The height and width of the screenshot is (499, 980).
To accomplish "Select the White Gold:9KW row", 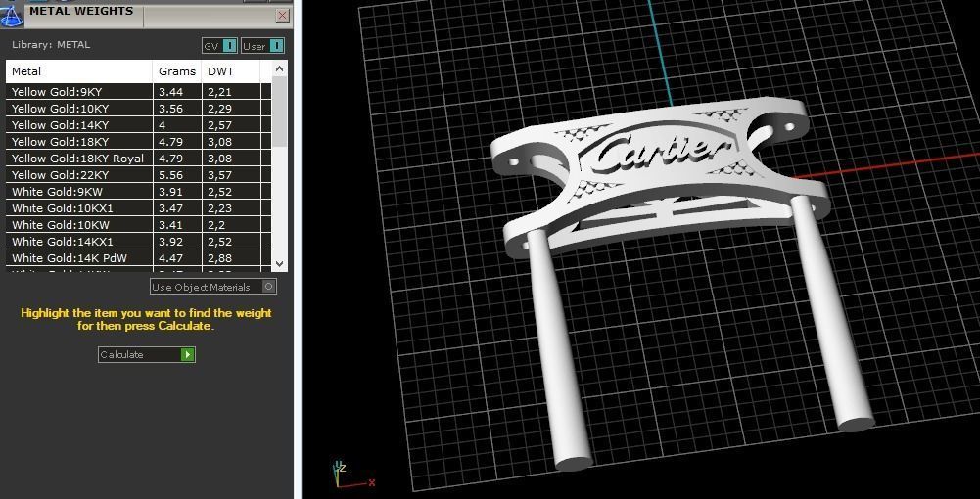I will coord(139,192).
